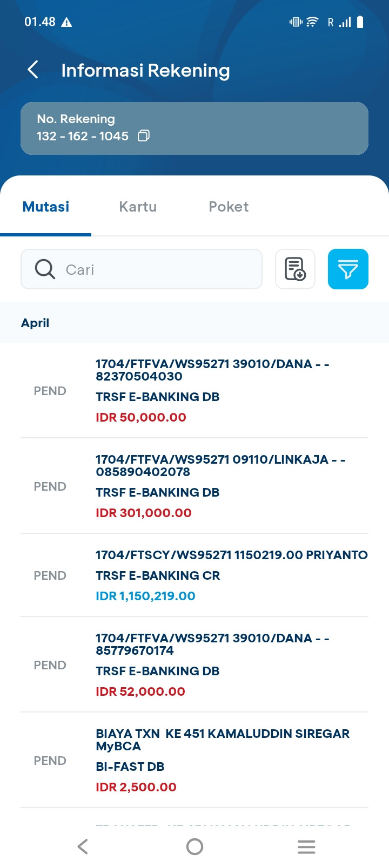Focus the Cari search field
The image size is (389, 868).
(142, 269)
